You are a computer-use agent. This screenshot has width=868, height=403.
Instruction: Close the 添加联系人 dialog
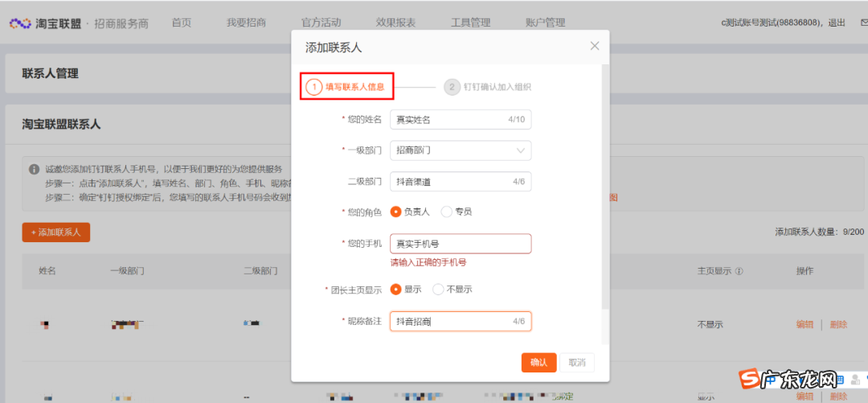click(595, 46)
